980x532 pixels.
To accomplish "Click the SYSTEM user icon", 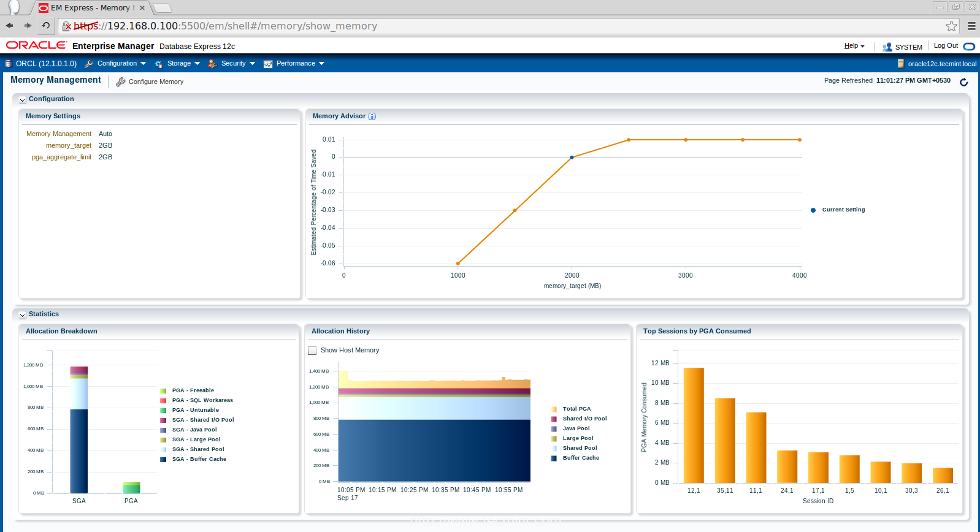I will [887, 47].
